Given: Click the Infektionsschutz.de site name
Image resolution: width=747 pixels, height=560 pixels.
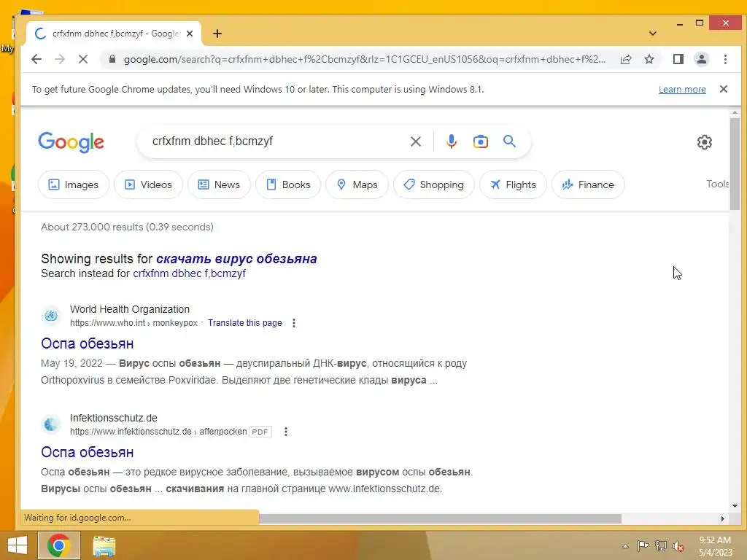Looking at the screenshot, I should pos(113,418).
